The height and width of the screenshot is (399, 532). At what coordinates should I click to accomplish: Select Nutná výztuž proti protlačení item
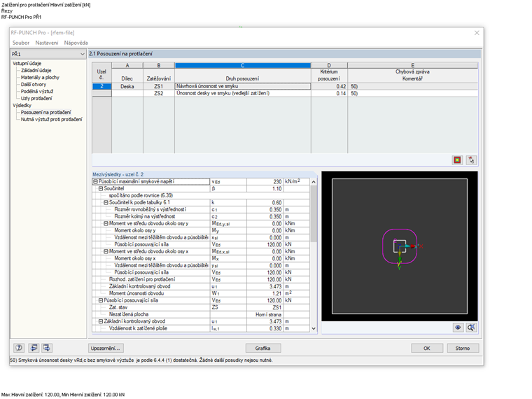[x=51, y=120]
